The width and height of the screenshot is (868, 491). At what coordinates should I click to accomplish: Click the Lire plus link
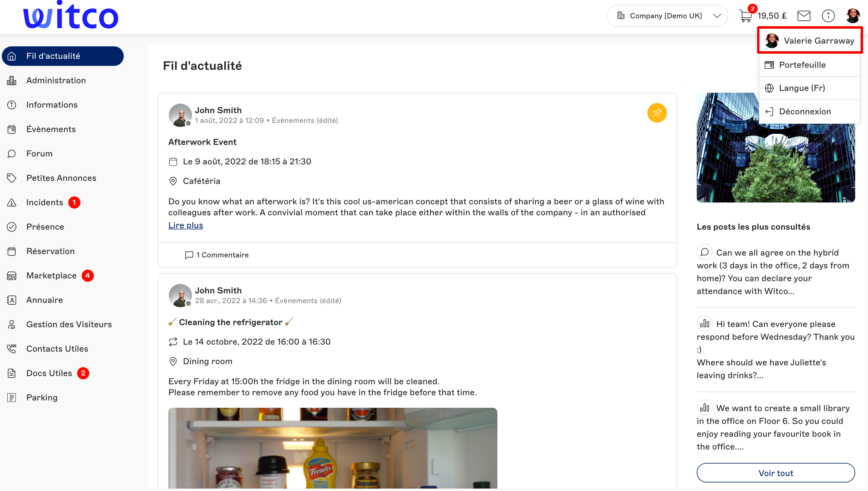(186, 225)
